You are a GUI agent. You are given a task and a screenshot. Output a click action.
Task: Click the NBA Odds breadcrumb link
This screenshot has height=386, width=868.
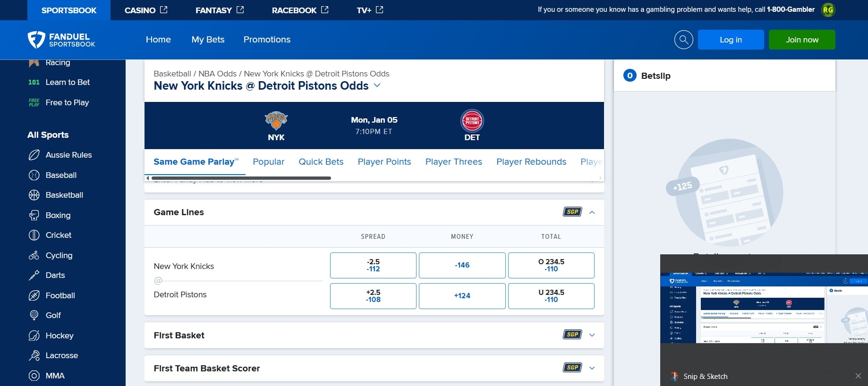click(x=217, y=74)
